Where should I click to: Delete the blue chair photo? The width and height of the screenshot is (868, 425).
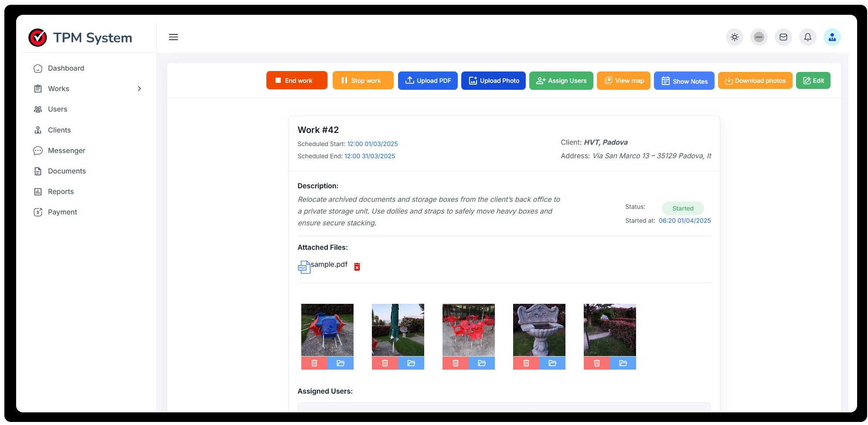click(314, 363)
